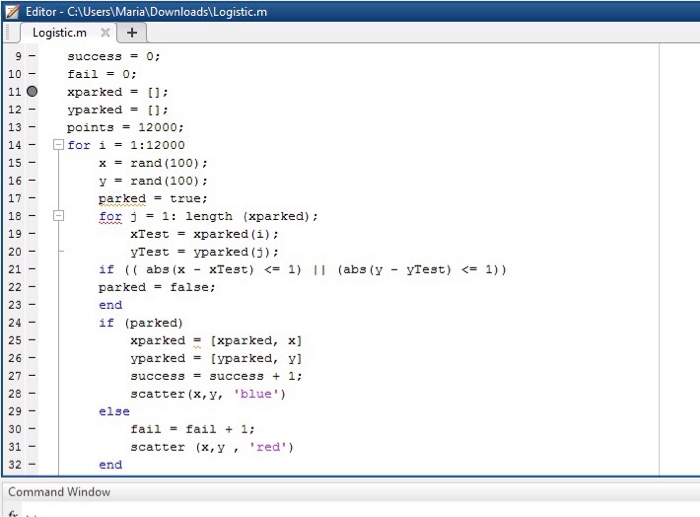Open a new editor tab with plus button

point(132,33)
